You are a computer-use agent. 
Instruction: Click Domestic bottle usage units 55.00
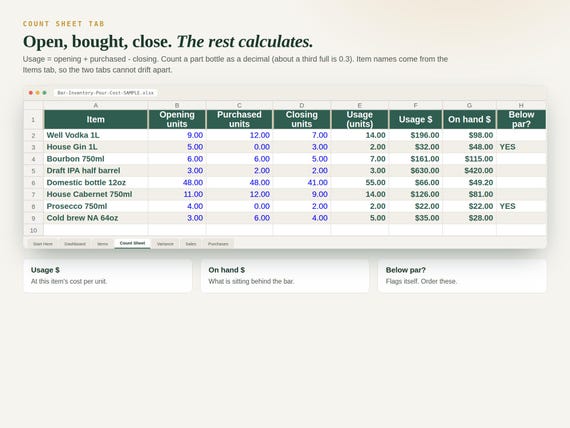pos(360,183)
